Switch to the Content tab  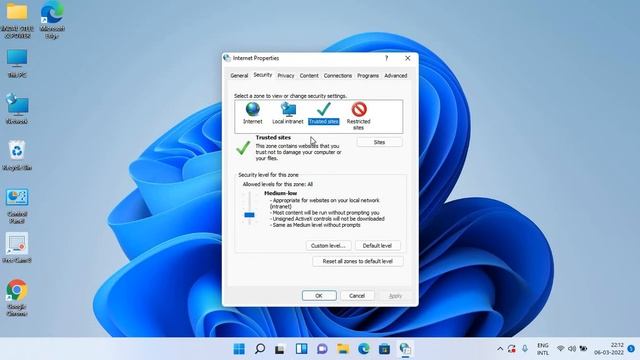309,76
